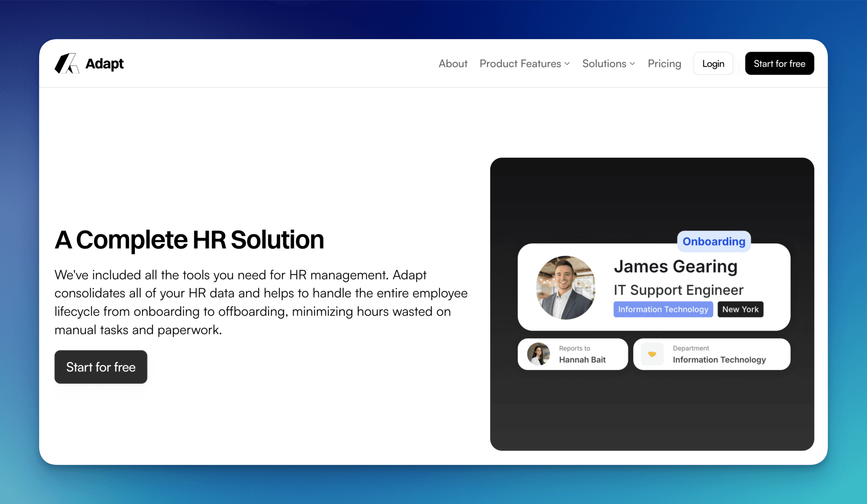Select the Information Technology tag
This screenshot has width=867, height=504.
coord(663,309)
